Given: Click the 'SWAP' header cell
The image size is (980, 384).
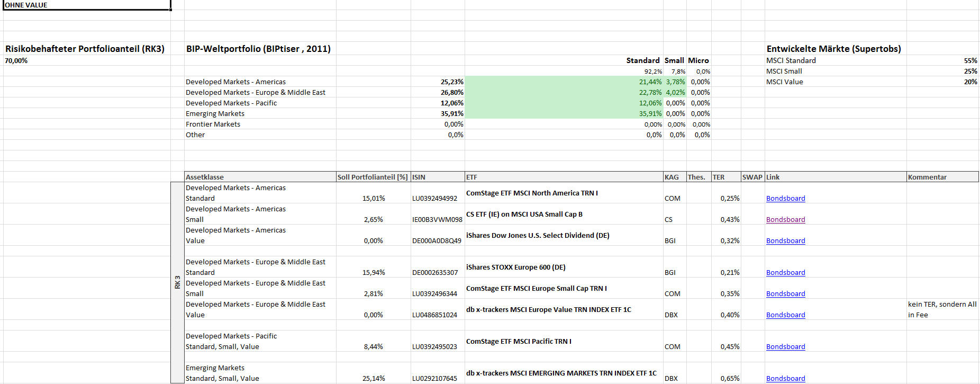Looking at the screenshot, I should click(x=752, y=177).
